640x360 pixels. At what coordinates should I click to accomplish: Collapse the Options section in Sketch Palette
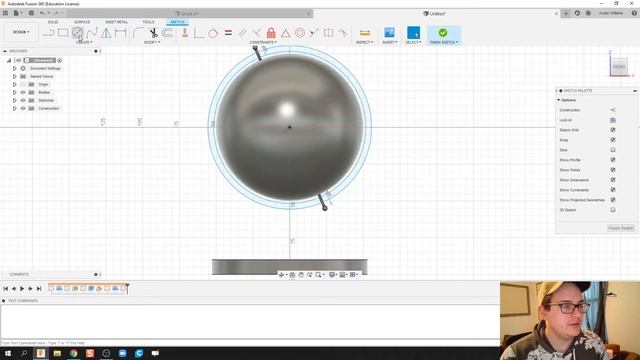[559, 100]
